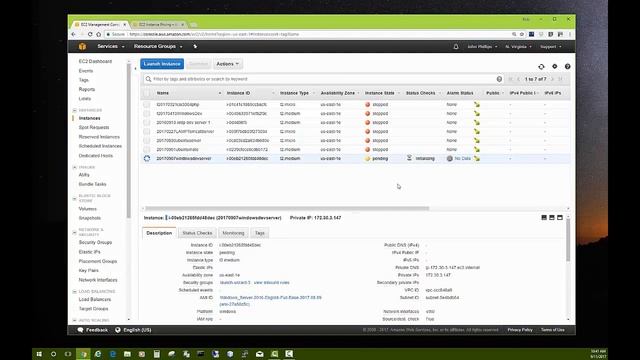Select checkbox for first instance row

(x=147, y=104)
